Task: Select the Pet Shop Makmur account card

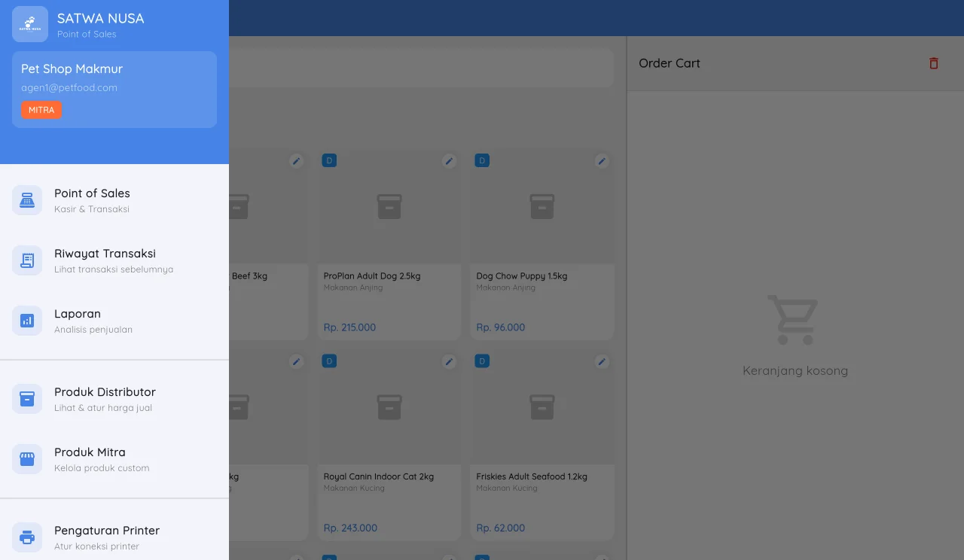Action: 114,90
